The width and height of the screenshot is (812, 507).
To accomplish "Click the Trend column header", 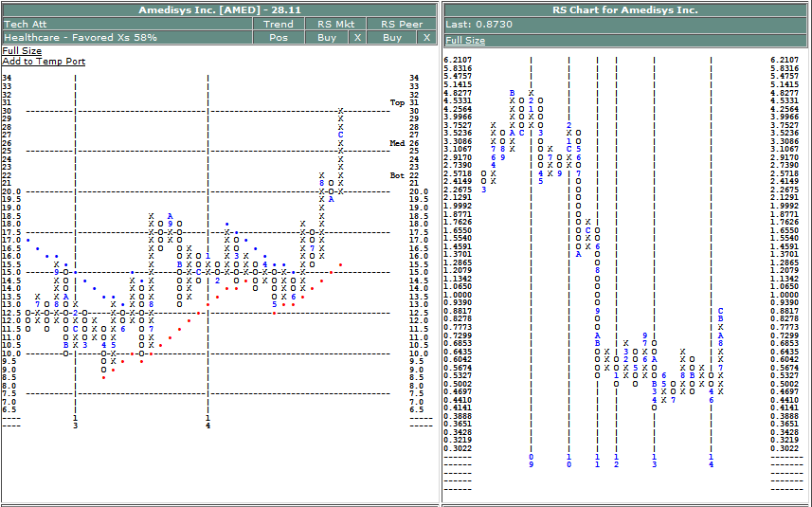I will tap(279, 24).
